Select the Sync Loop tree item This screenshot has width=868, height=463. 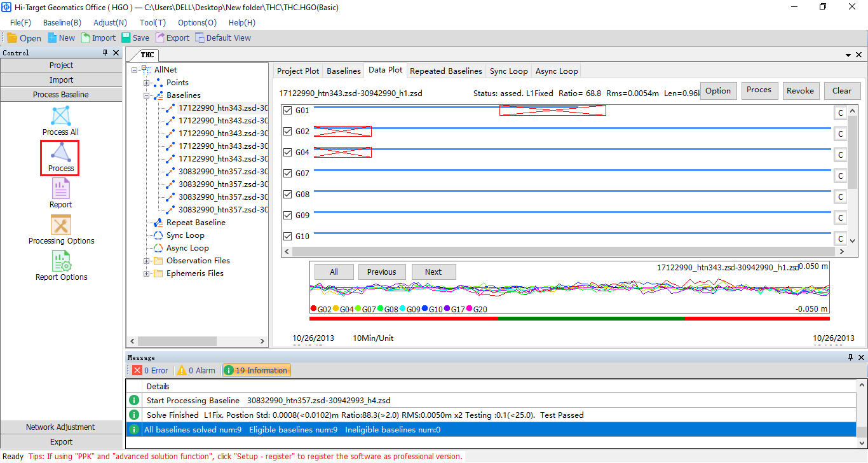pos(186,235)
